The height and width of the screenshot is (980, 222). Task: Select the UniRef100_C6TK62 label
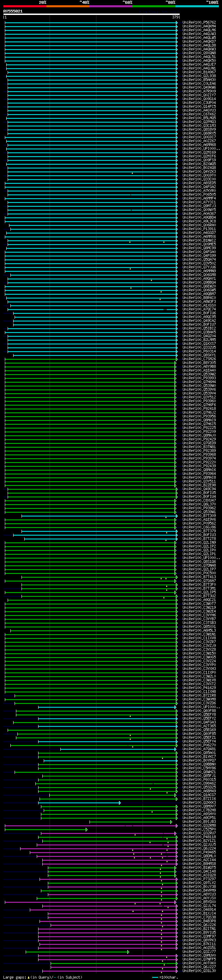click(199, 114)
